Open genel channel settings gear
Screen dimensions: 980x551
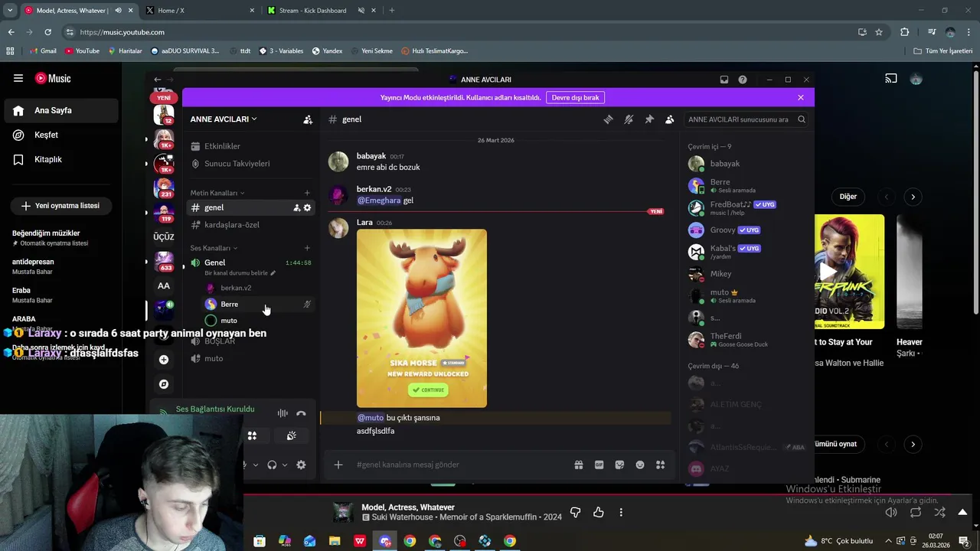[308, 207]
